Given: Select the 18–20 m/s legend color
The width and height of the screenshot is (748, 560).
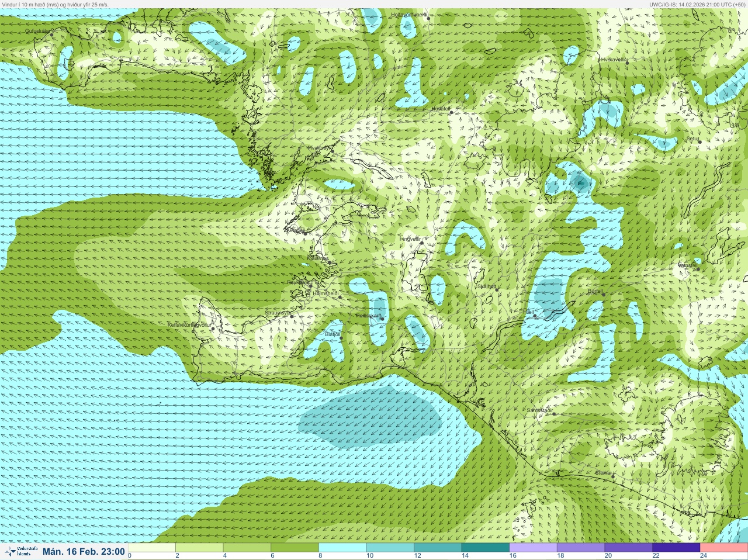Looking at the screenshot, I should coord(581,548).
